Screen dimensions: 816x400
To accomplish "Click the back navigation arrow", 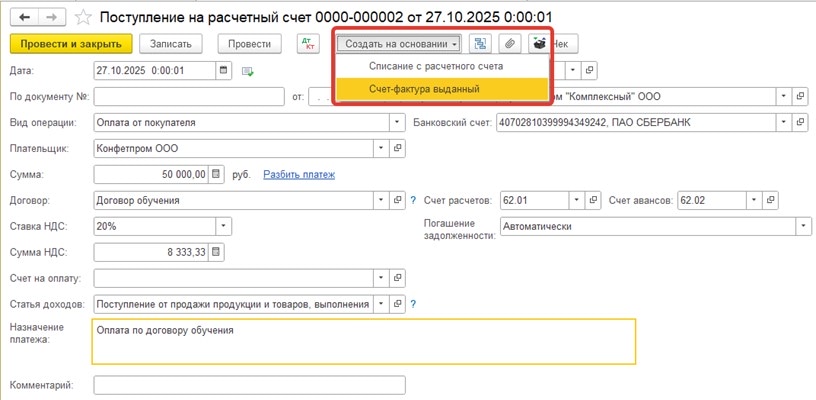I will [22, 17].
